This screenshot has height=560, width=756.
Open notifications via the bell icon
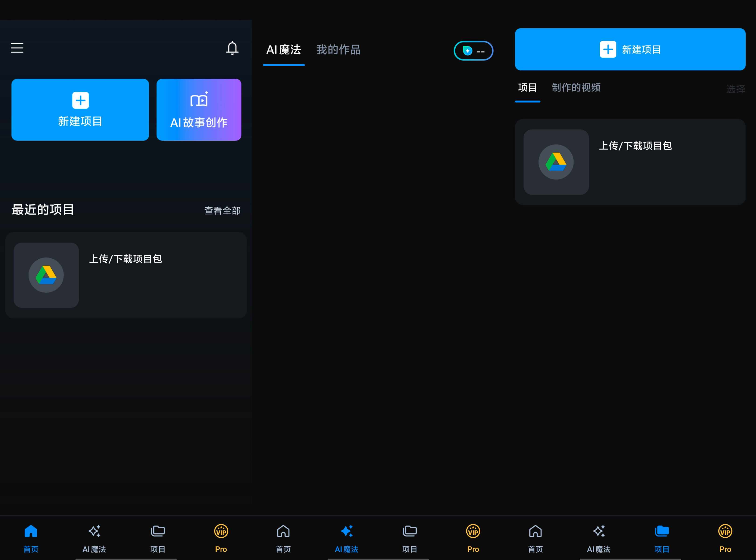pos(233,48)
